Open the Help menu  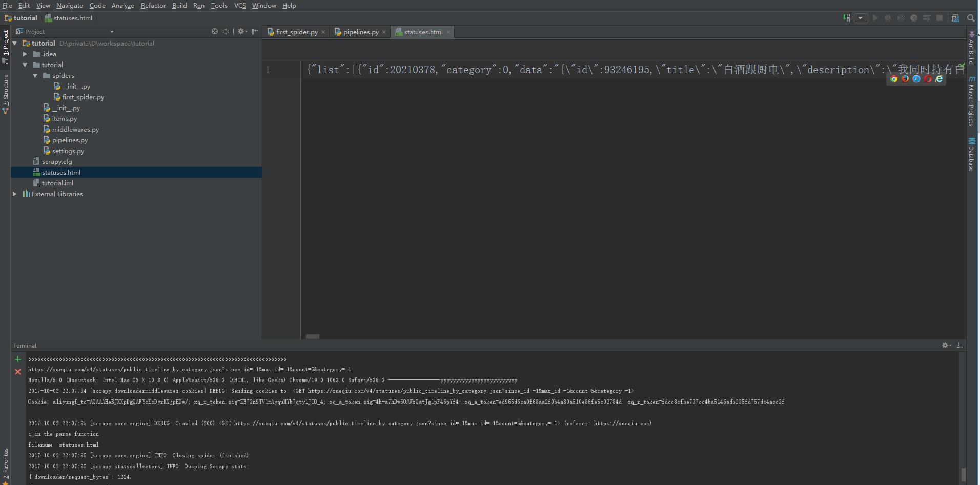[289, 6]
